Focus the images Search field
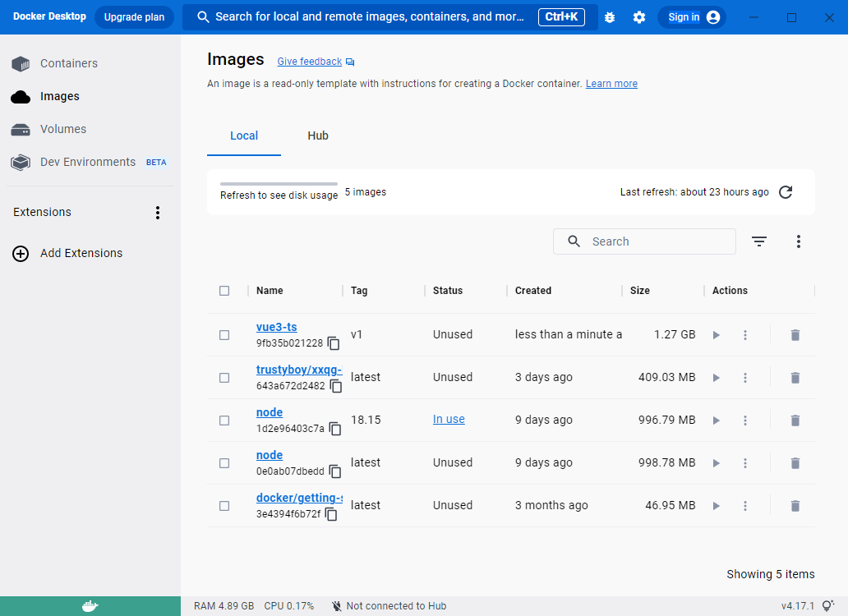 644,241
